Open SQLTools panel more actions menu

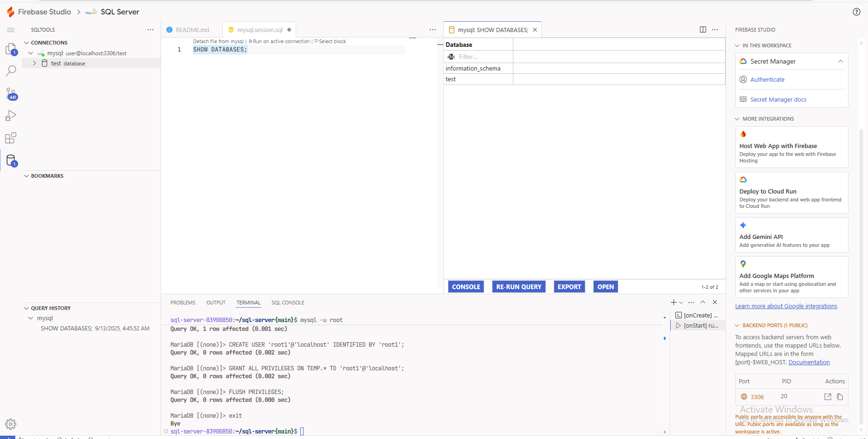[x=150, y=30]
